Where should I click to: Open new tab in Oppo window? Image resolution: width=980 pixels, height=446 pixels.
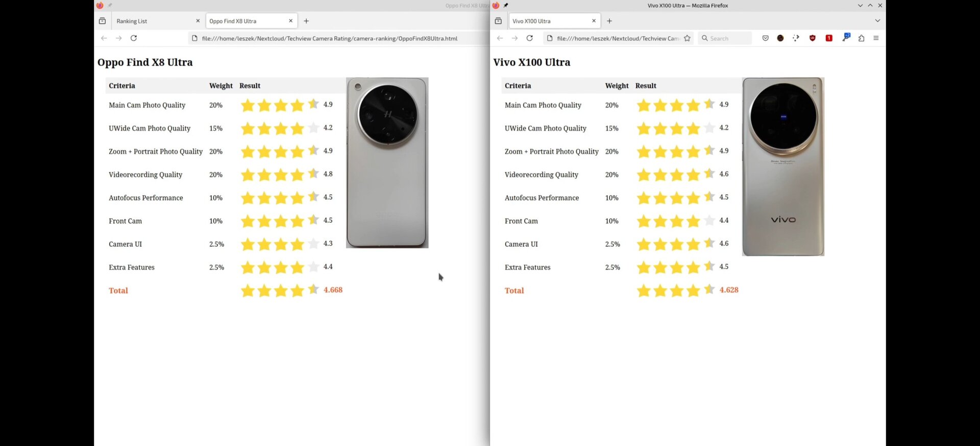click(306, 21)
